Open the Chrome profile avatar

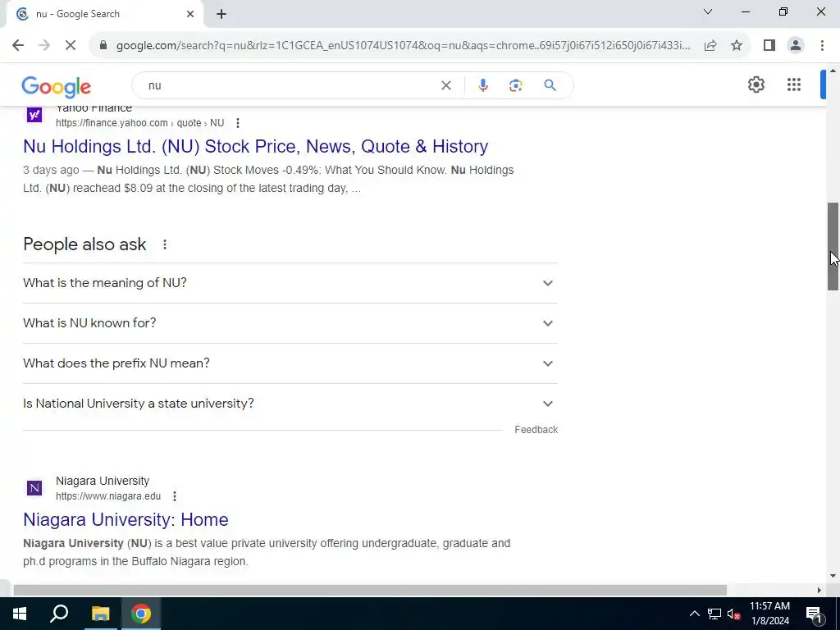point(796,46)
